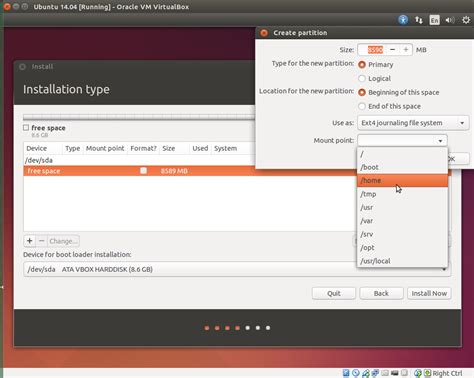The height and width of the screenshot is (378, 474).
Task: Open the En keyboard layout indicator
Action: point(434,20)
